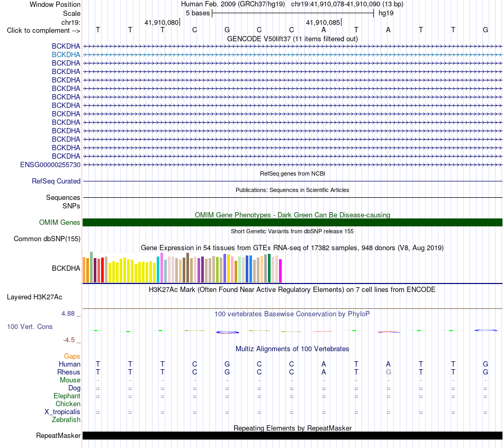Click the grey mismatched G in Rhesus row
The image size is (503, 448).
click(x=389, y=372)
